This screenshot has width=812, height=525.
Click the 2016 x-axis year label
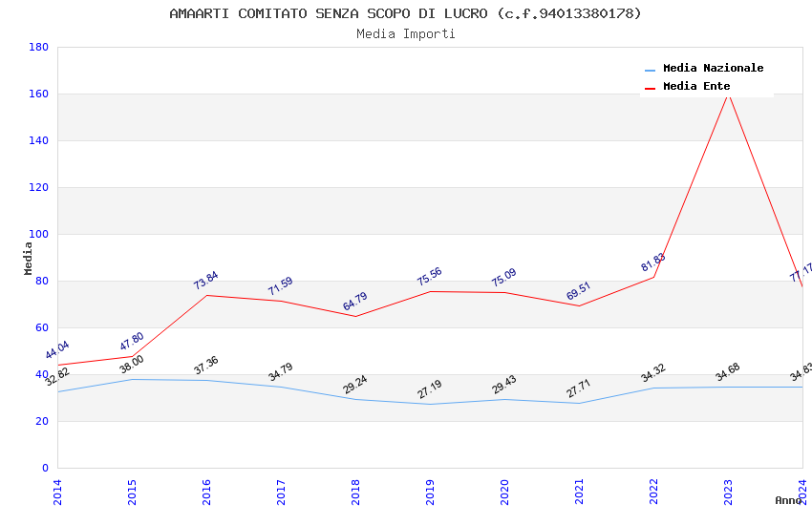pos(206,492)
